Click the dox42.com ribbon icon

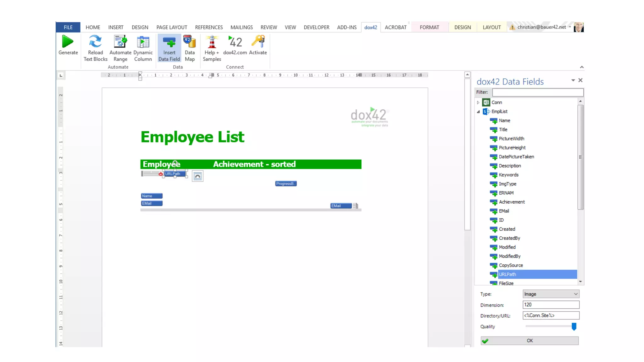pos(235,42)
